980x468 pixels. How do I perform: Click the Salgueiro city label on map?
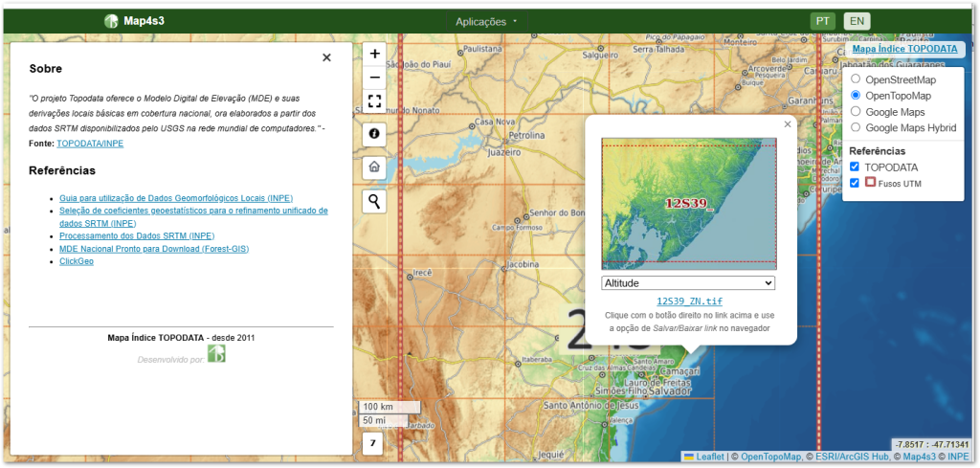click(600, 55)
